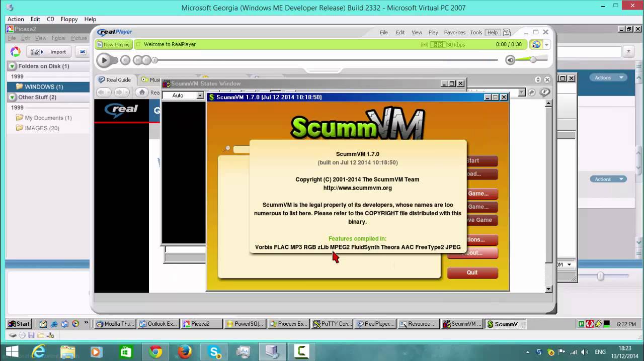Collapse the Other Stuff group
Image resolution: width=644 pixels, height=361 pixels.
coord(13,97)
